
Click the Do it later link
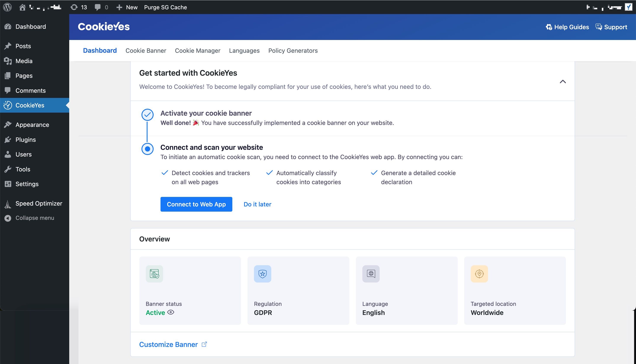pos(257,204)
